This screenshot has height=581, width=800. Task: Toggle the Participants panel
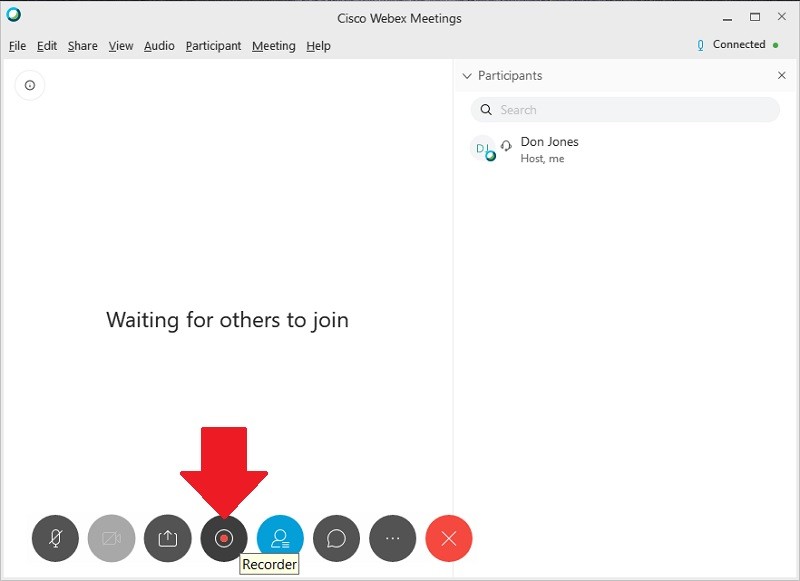pos(279,538)
